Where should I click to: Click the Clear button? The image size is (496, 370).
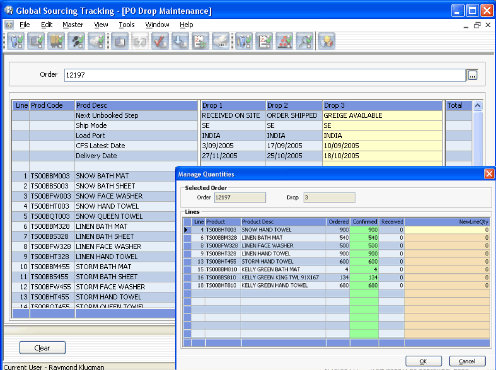[42, 348]
